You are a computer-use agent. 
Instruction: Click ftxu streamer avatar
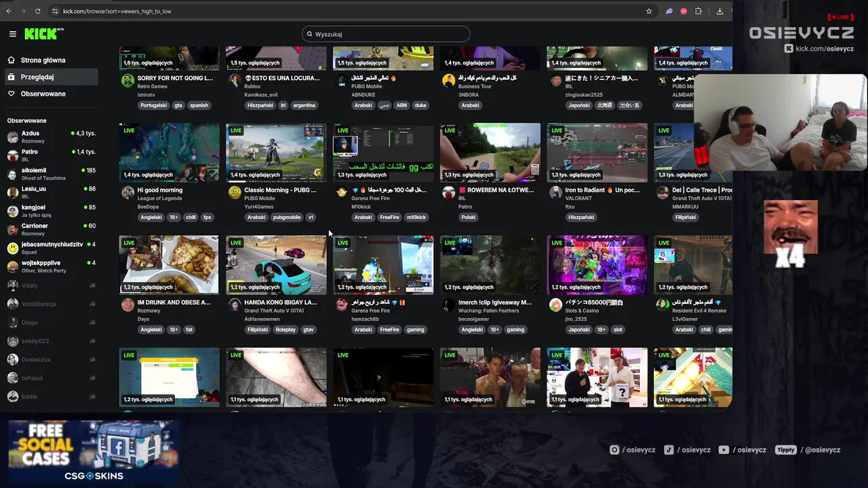pyautogui.click(x=555, y=192)
